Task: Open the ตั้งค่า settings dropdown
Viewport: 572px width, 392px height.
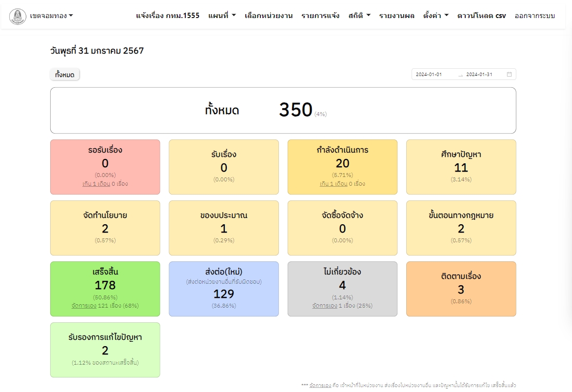Action: click(x=435, y=16)
